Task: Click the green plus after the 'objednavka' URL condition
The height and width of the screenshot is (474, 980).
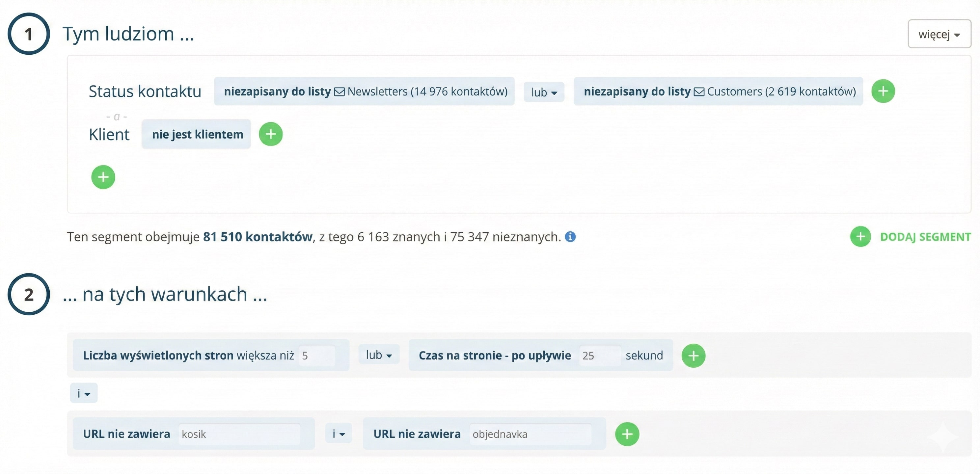Action: (x=627, y=434)
